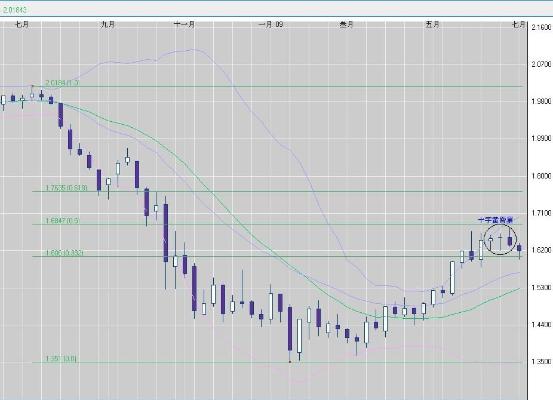The image size is (553, 400).
Task: Click the doji cross candle inside the circle
Action: coord(500,241)
